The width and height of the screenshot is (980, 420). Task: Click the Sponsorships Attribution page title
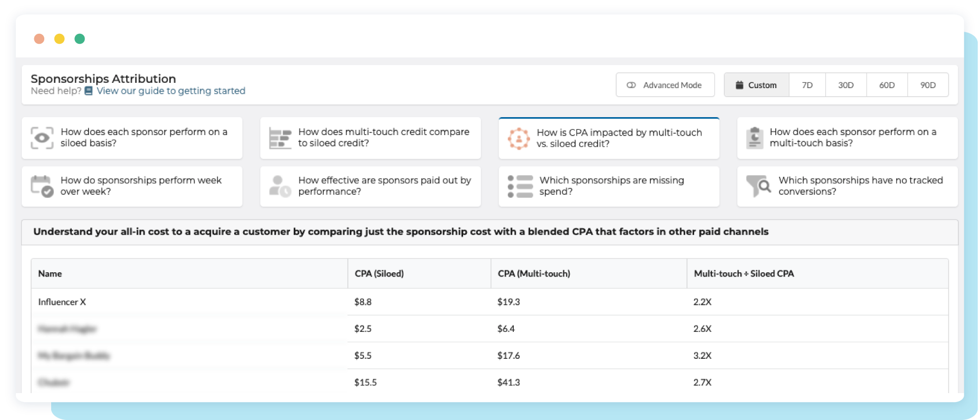point(103,79)
